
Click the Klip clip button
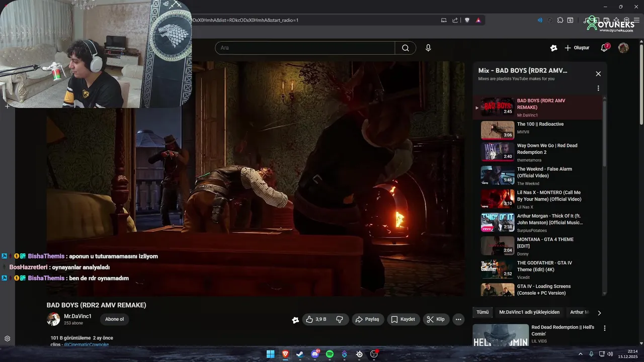436,319
